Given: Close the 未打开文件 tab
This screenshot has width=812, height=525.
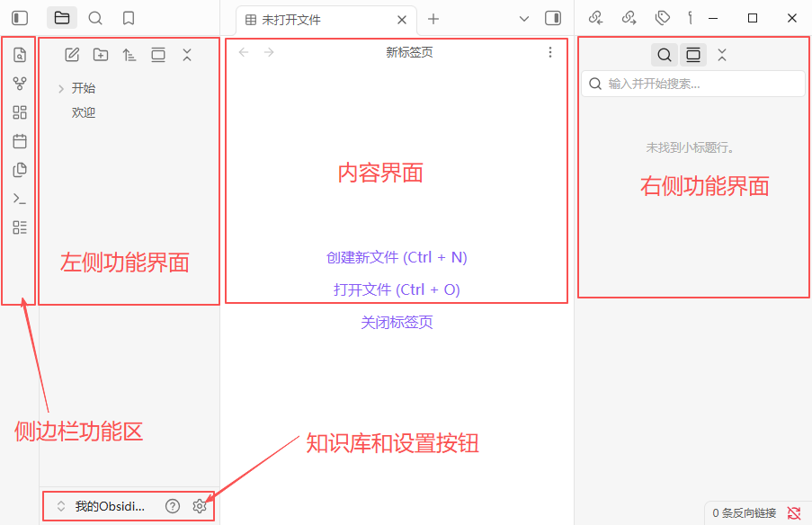Looking at the screenshot, I should 402,20.
